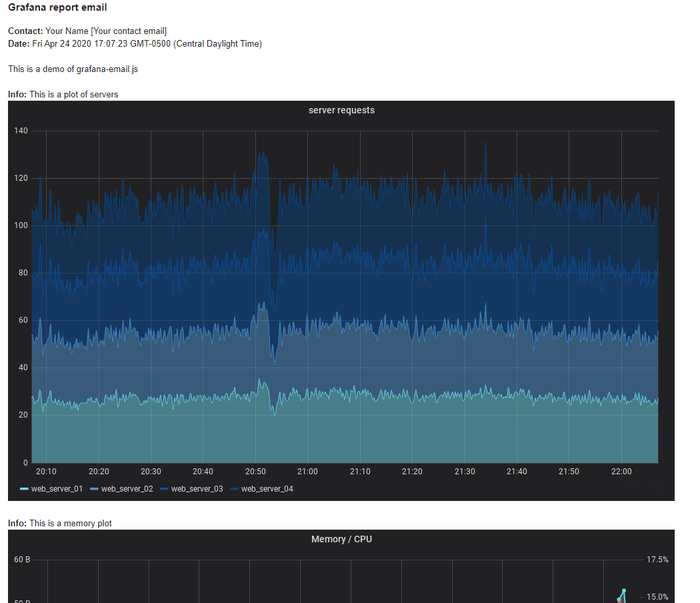700x603 pixels.
Task: Click the web_server_04 legend color swatch
Action: pos(235,489)
